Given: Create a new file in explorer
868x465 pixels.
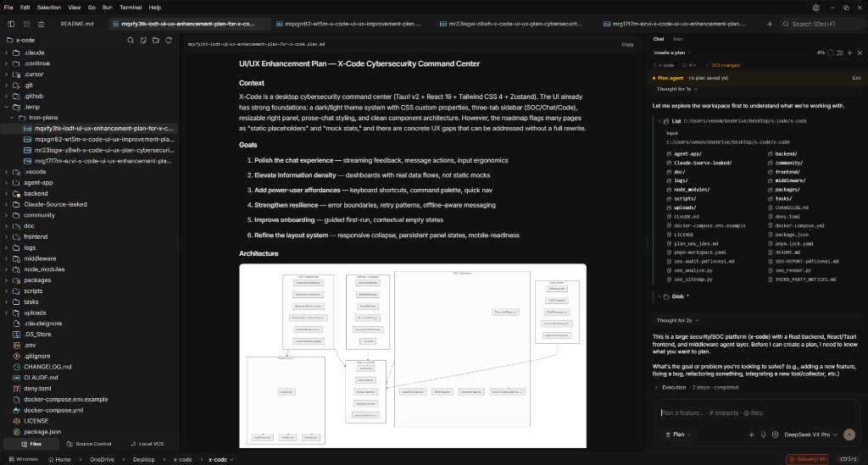Looking at the screenshot, I should point(143,40).
